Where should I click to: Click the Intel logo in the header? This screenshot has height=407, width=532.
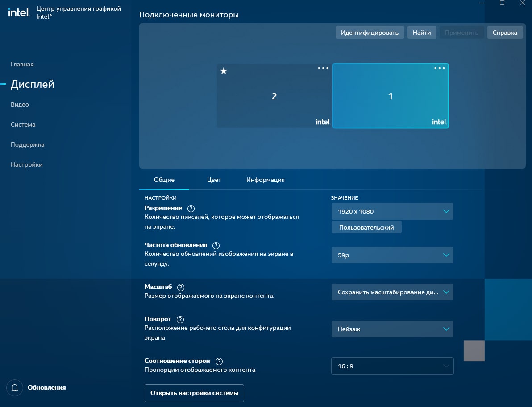pyautogui.click(x=19, y=12)
